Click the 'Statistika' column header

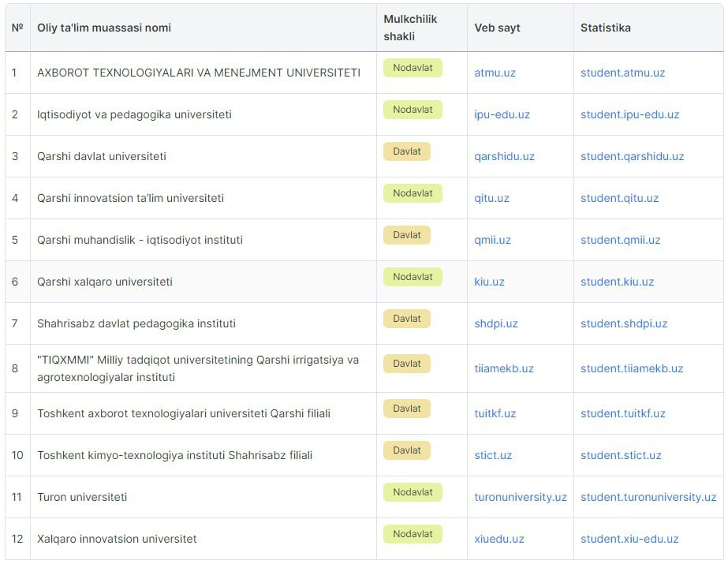click(x=648, y=28)
